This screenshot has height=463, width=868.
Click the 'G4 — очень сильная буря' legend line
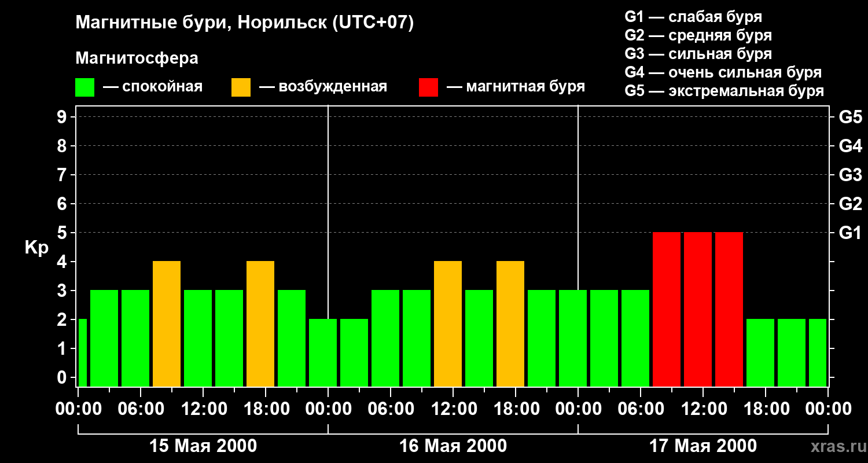pyautogui.click(x=723, y=72)
